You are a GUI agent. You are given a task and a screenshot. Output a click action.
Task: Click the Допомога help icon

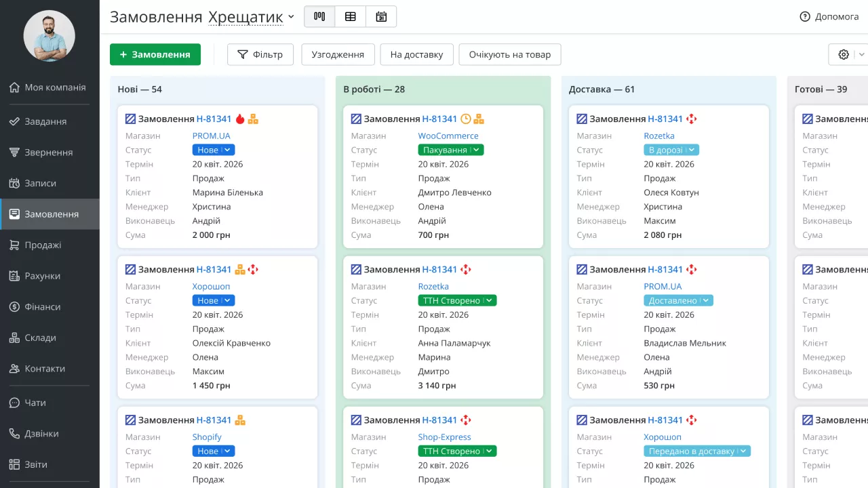(805, 17)
